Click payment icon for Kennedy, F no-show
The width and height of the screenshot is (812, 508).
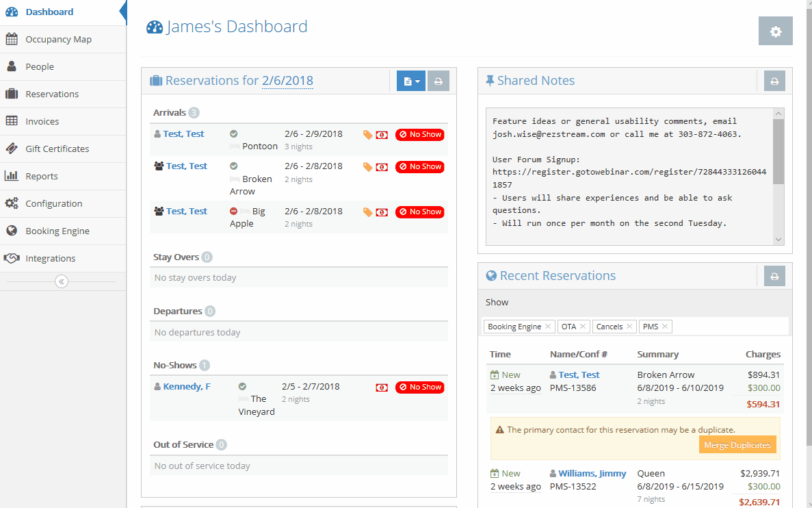point(382,388)
